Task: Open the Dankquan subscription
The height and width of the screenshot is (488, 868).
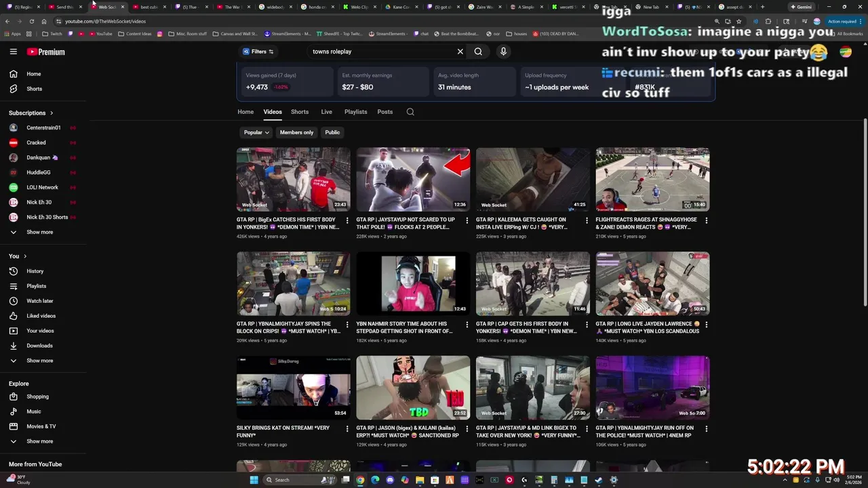Action: [43, 157]
